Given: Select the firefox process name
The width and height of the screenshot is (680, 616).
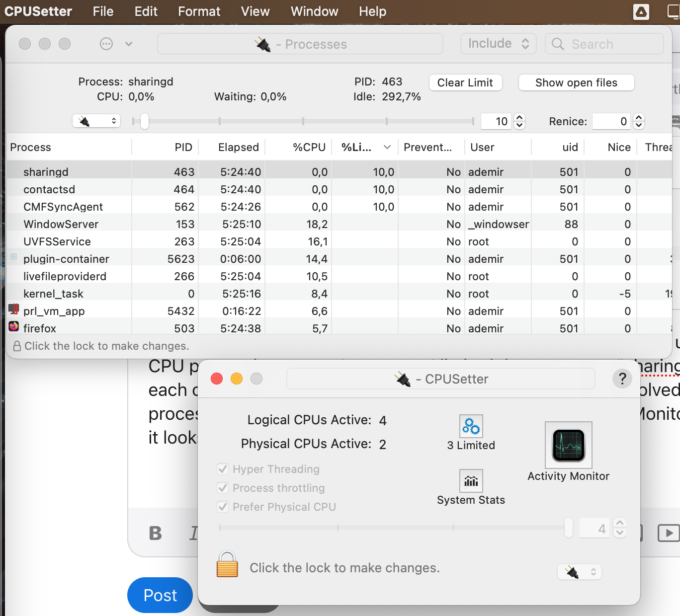Looking at the screenshot, I should (x=40, y=328).
